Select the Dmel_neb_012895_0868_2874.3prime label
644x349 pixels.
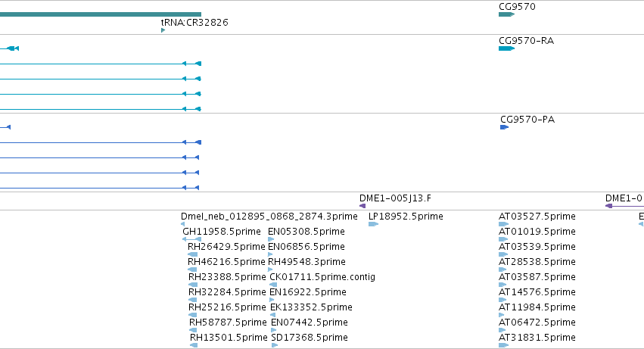(x=269, y=217)
